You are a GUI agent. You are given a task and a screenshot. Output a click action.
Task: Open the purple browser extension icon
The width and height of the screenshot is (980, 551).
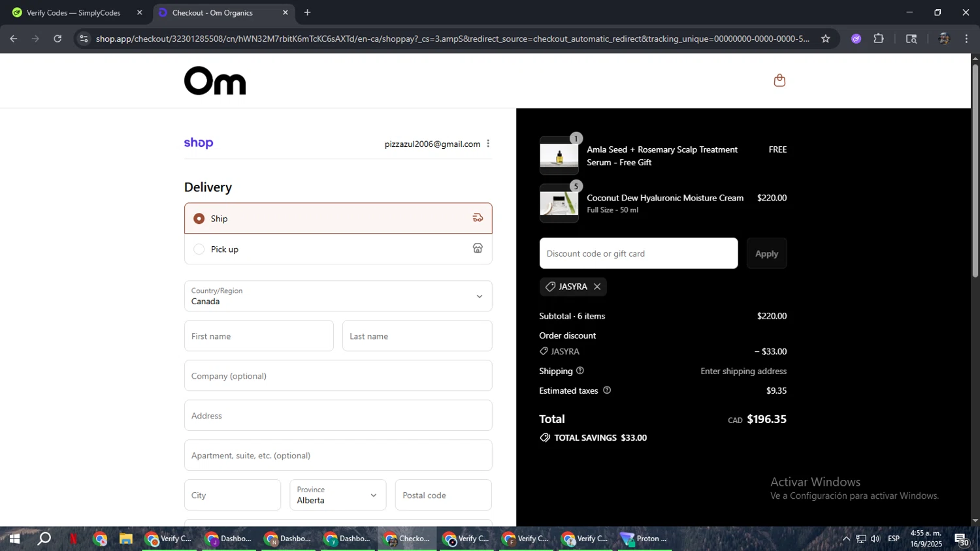pyautogui.click(x=856, y=39)
